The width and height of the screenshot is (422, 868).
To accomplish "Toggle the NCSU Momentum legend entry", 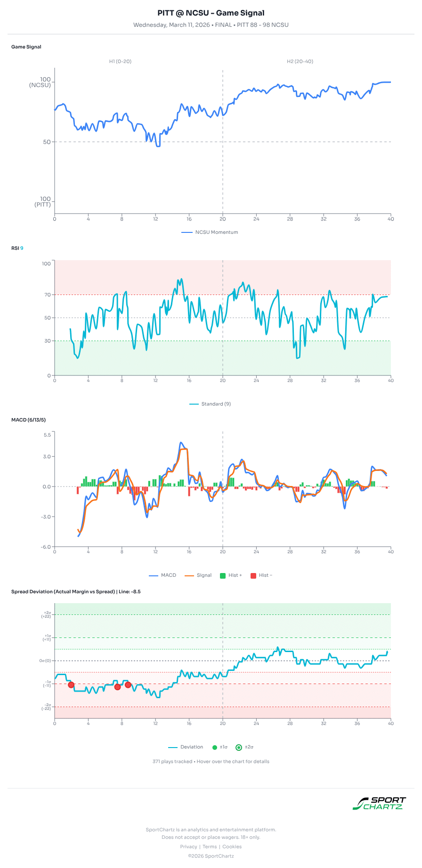I will click(x=210, y=232).
